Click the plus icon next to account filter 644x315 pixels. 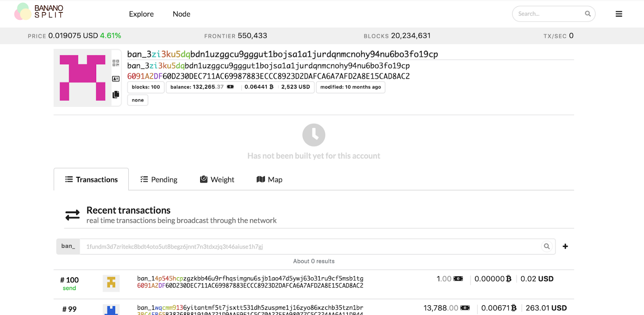(565, 246)
